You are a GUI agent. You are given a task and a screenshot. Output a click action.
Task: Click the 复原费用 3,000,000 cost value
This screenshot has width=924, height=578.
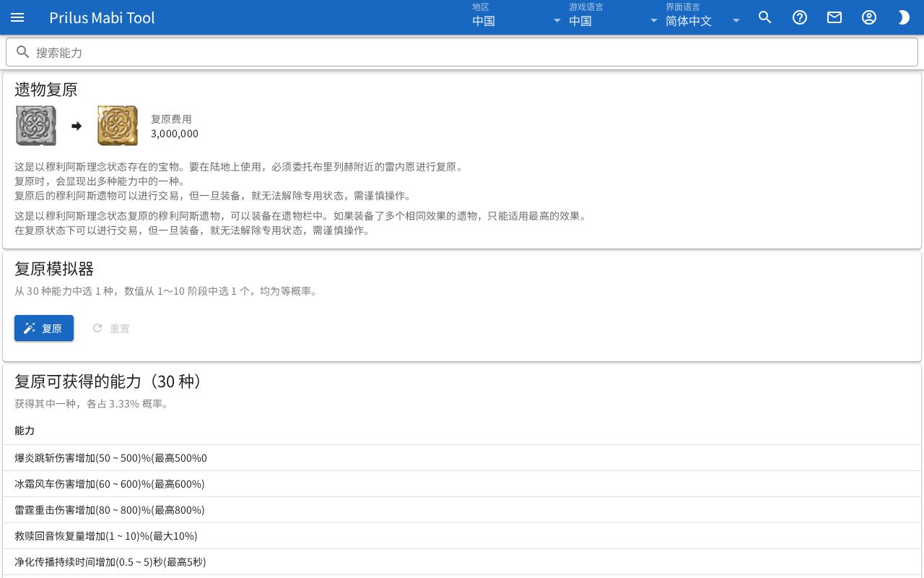[175, 134]
